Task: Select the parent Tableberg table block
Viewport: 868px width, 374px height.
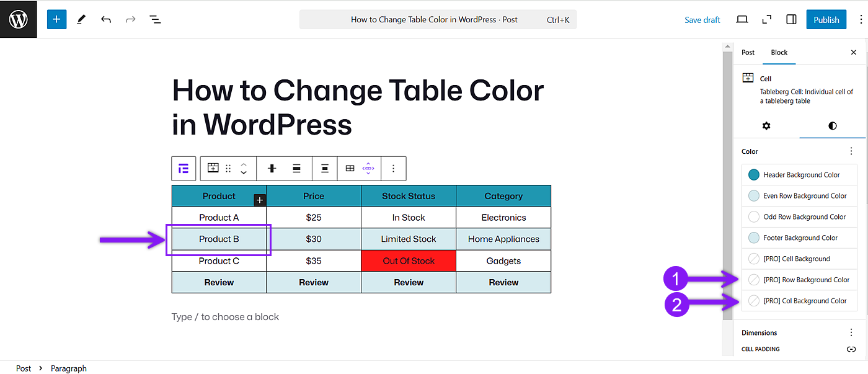Action: 184,168
